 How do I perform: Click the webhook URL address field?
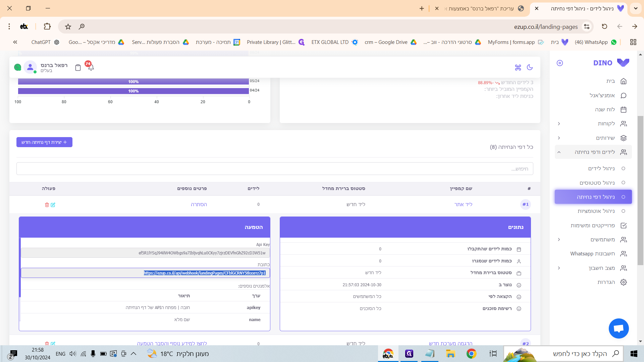pyautogui.click(x=145, y=273)
